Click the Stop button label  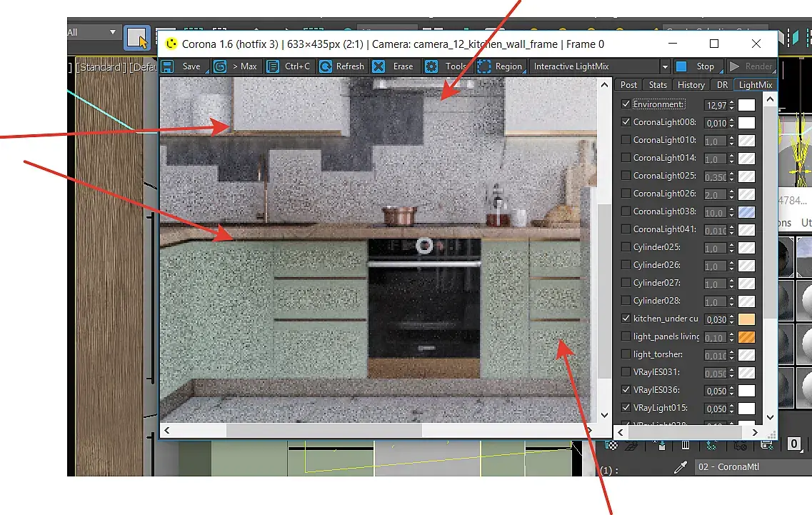click(705, 66)
